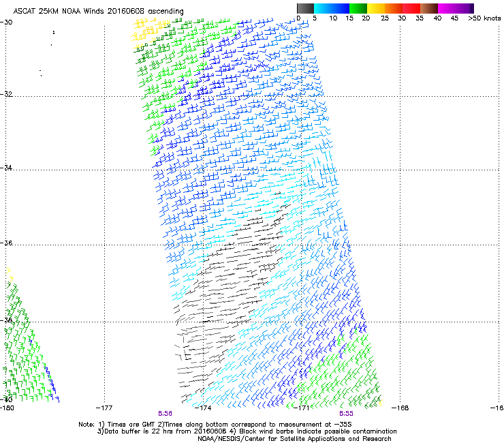Click the orange 25-30 knots legend swatch
Image resolution: width=504 pixels, height=443 pixels.
[394, 8]
